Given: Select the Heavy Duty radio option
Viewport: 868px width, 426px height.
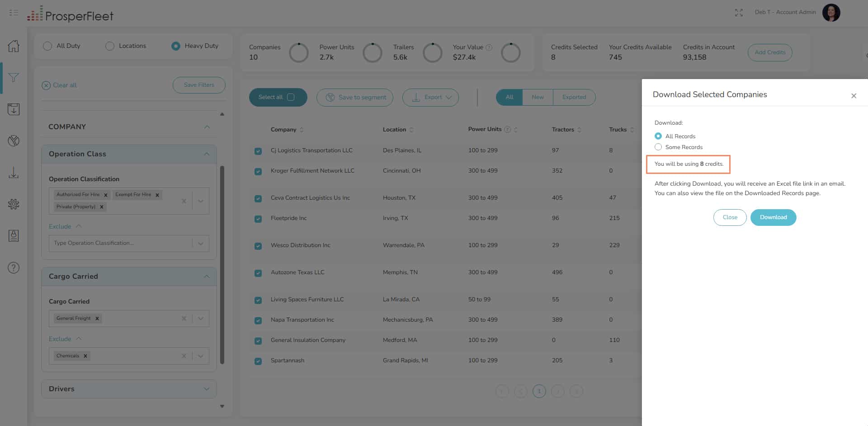Looking at the screenshot, I should [176, 46].
